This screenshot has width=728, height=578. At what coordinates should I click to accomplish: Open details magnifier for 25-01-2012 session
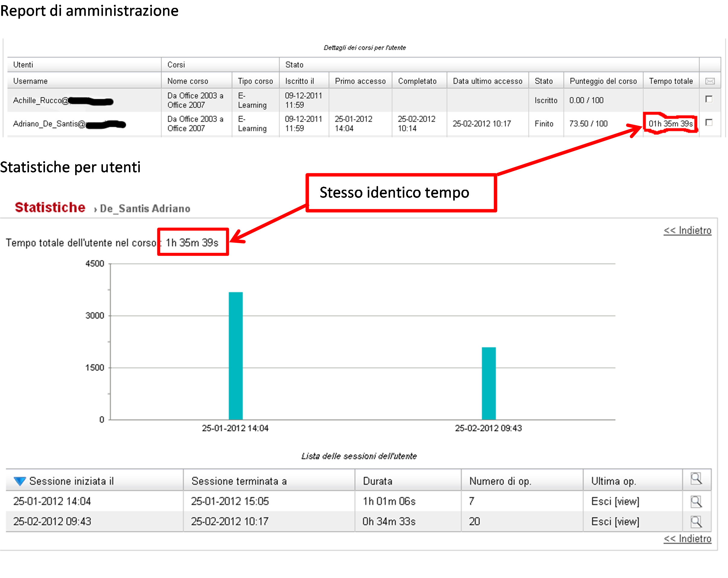point(696,502)
